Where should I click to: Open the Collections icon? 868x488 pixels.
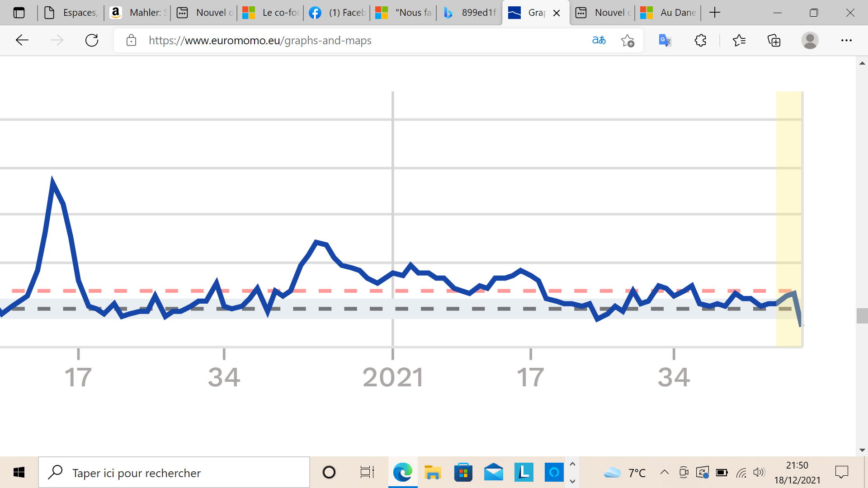click(774, 40)
